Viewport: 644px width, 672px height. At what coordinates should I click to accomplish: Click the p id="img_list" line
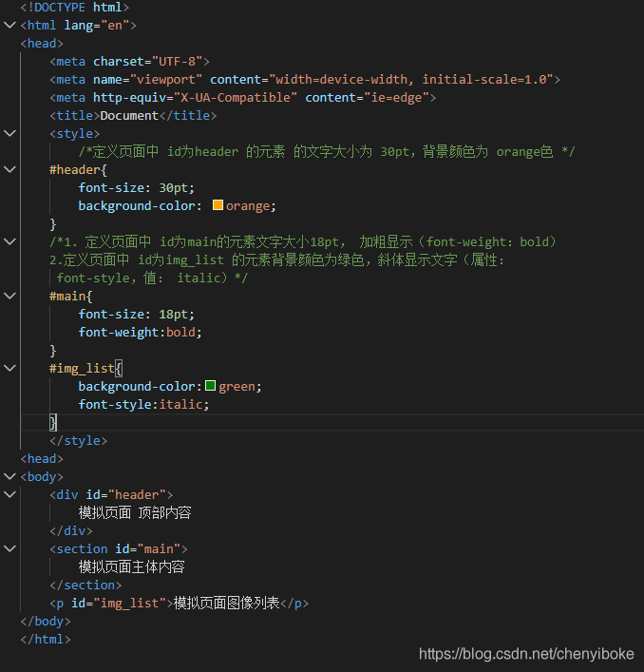coord(179,603)
